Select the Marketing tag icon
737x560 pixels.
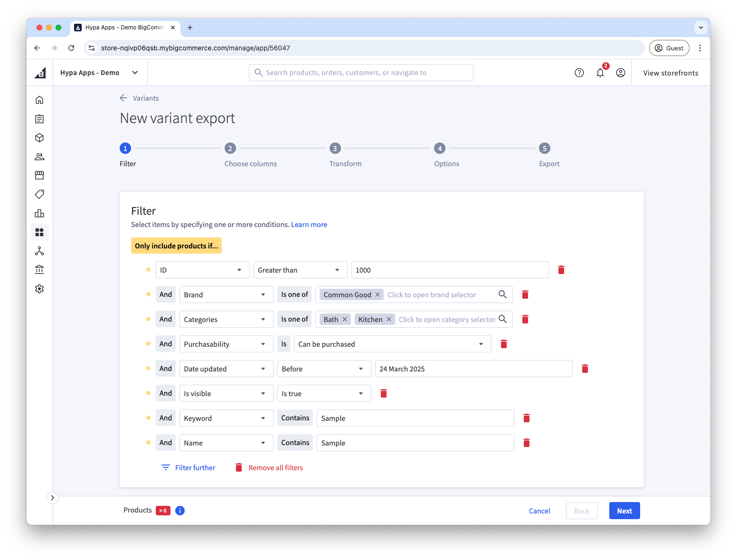(x=39, y=194)
